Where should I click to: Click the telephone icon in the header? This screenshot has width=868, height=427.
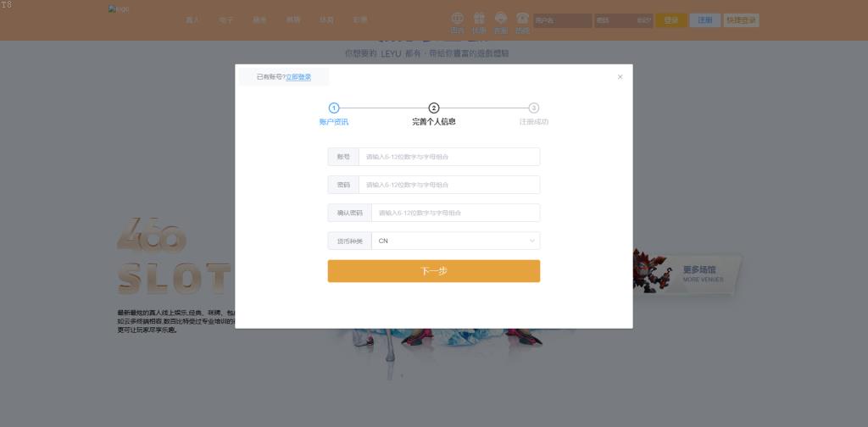pyautogui.click(x=522, y=18)
